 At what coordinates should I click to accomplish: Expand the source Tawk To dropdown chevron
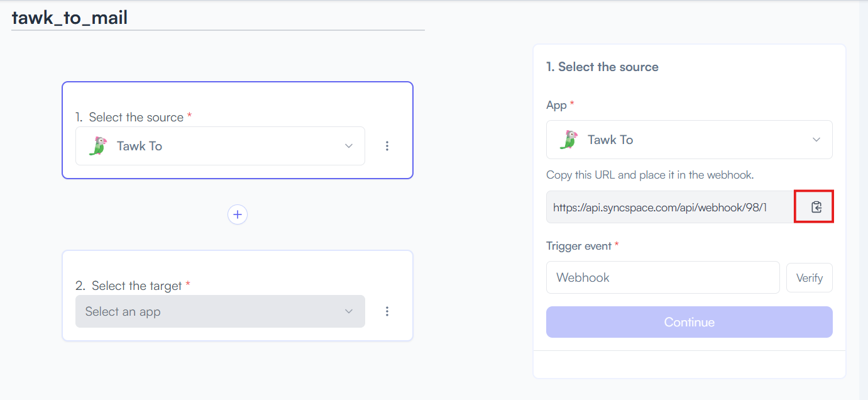pyautogui.click(x=349, y=146)
